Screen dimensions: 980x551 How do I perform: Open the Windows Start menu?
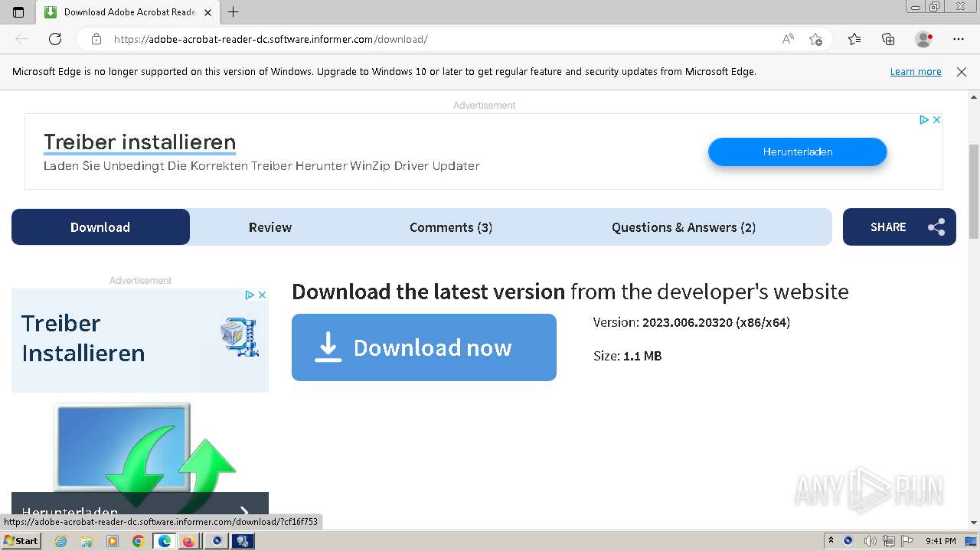[x=21, y=540]
